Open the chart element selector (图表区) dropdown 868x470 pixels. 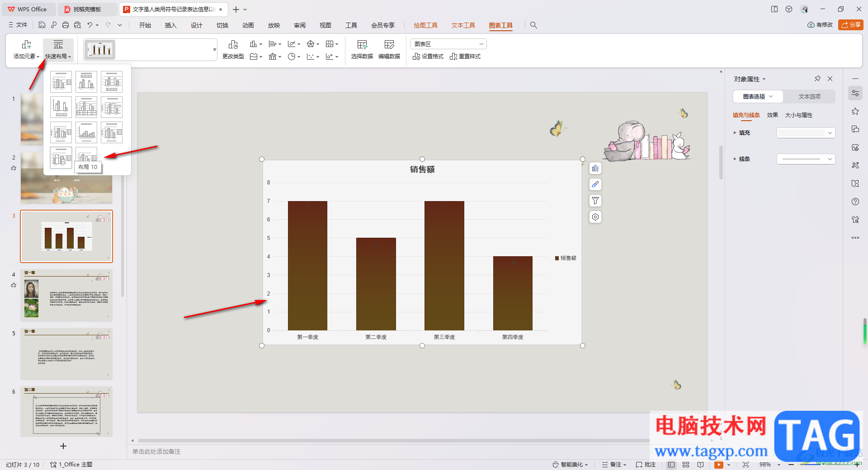point(448,44)
